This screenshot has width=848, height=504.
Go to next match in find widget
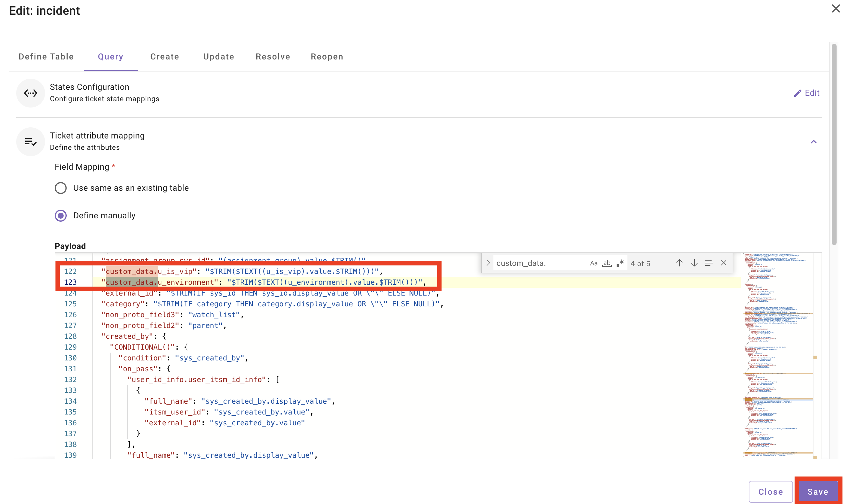pyautogui.click(x=694, y=263)
